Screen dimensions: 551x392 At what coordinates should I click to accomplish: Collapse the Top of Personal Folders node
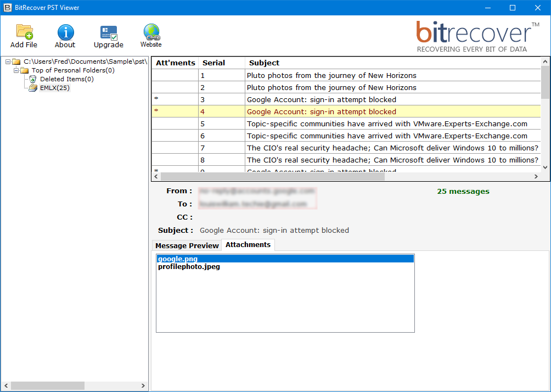[x=16, y=70]
